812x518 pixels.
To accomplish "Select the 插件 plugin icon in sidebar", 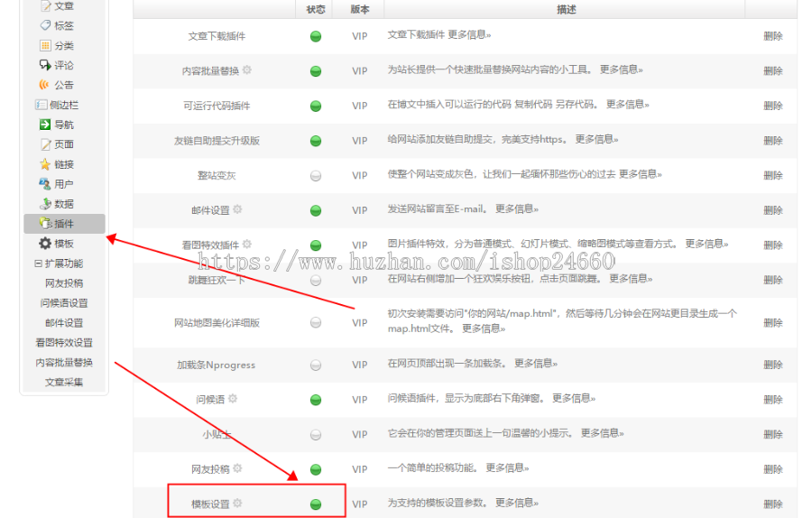I will coord(46,223).
